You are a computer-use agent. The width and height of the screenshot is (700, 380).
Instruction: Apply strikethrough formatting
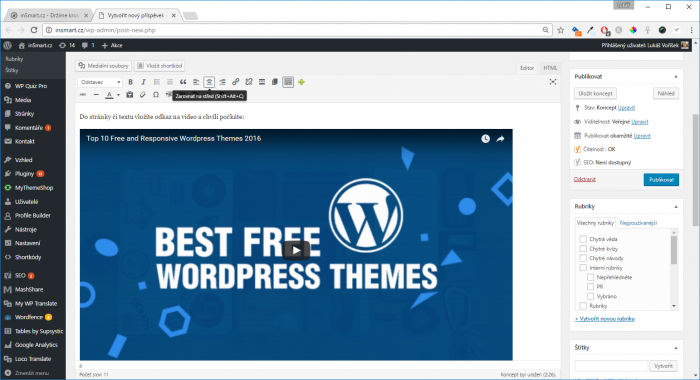click(83, 95)
